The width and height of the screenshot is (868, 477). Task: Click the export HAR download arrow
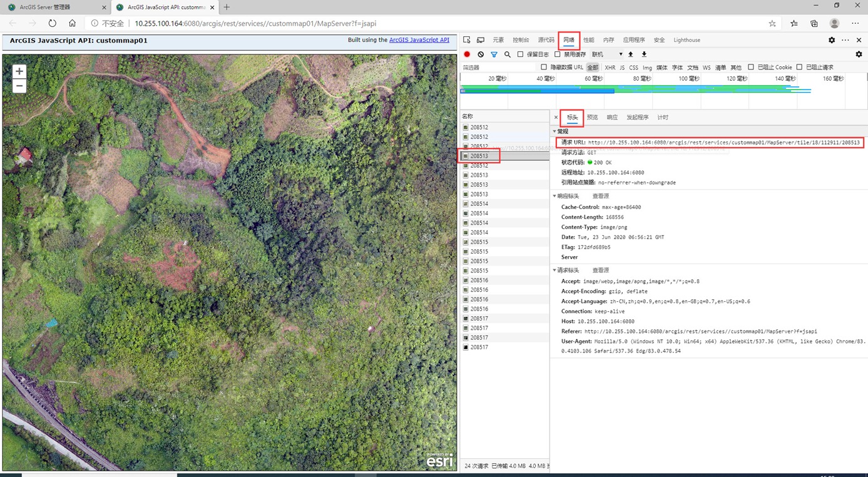tap(644, 54)
